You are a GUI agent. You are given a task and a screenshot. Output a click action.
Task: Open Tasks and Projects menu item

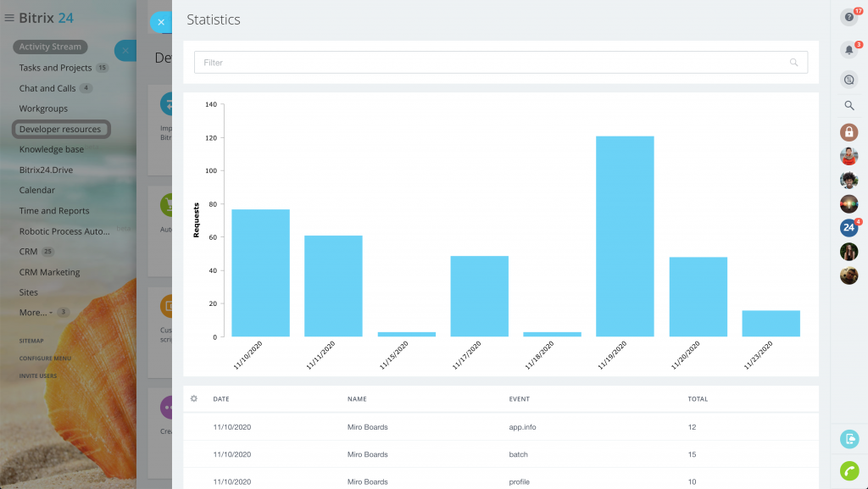tap(55, 68)
